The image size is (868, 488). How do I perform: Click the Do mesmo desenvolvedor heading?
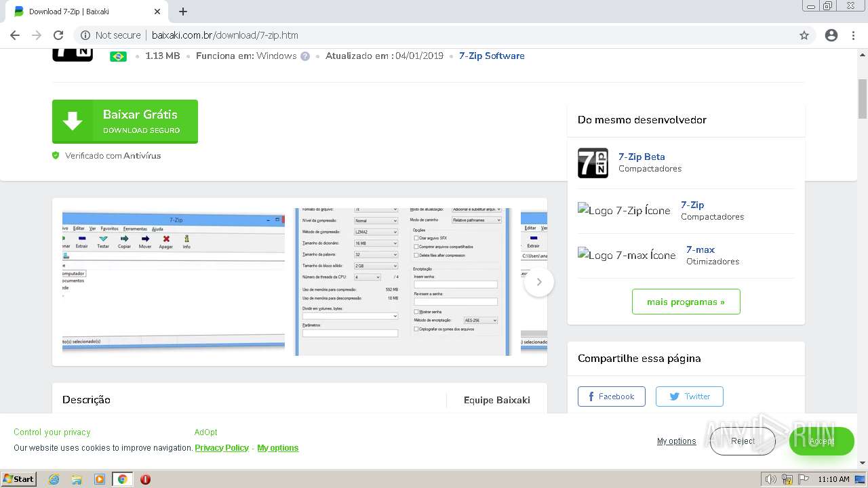tap(642, 120)
